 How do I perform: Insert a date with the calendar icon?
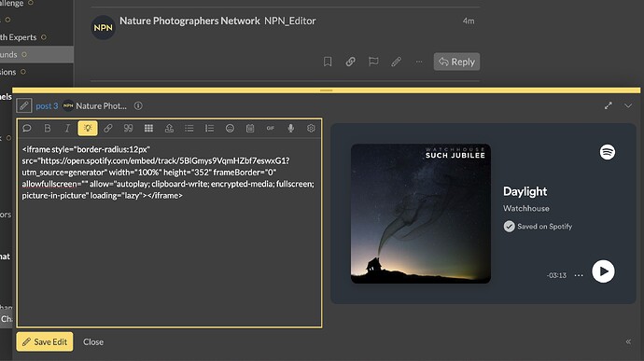250,128
